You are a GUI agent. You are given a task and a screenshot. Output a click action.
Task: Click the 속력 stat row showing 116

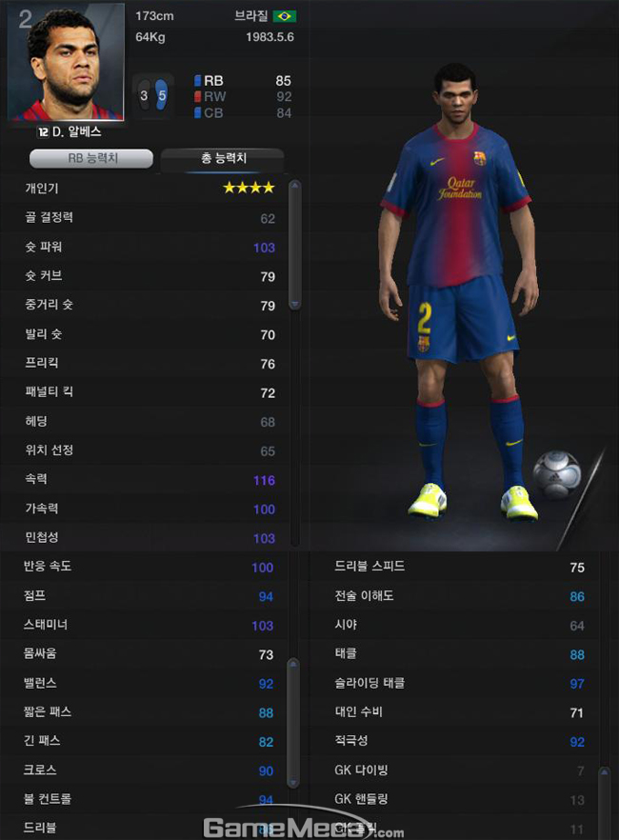click(x=145, y=480)
